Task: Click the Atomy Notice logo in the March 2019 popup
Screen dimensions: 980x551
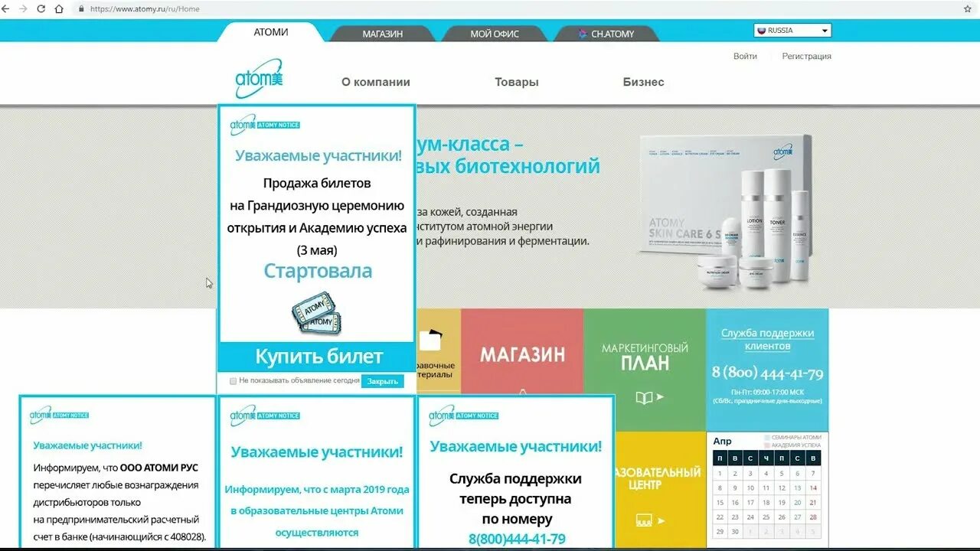Action: click(x=265, y=415)
